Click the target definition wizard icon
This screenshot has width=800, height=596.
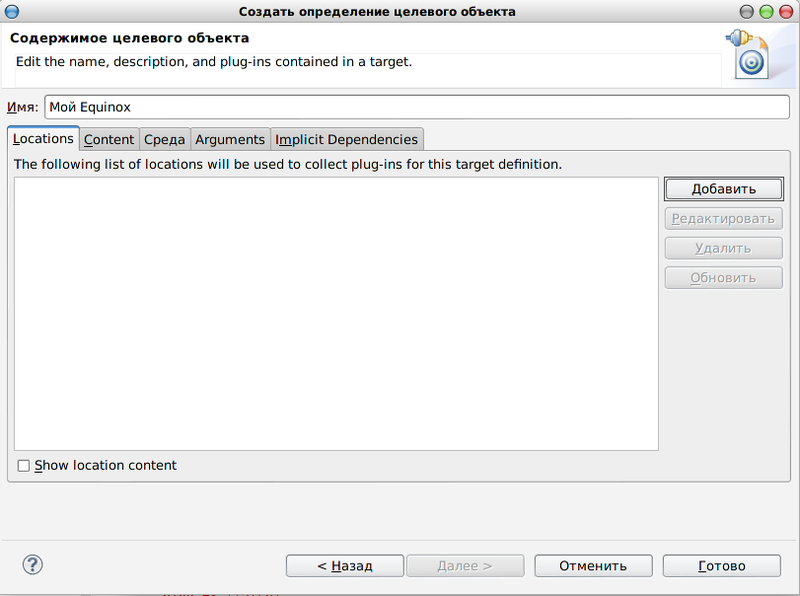[x=749, y=54]
